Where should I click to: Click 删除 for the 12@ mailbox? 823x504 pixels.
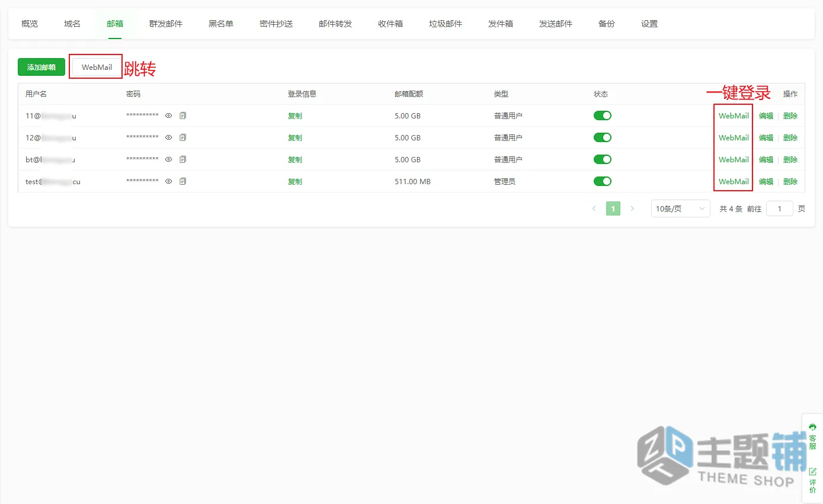point(790,138)
